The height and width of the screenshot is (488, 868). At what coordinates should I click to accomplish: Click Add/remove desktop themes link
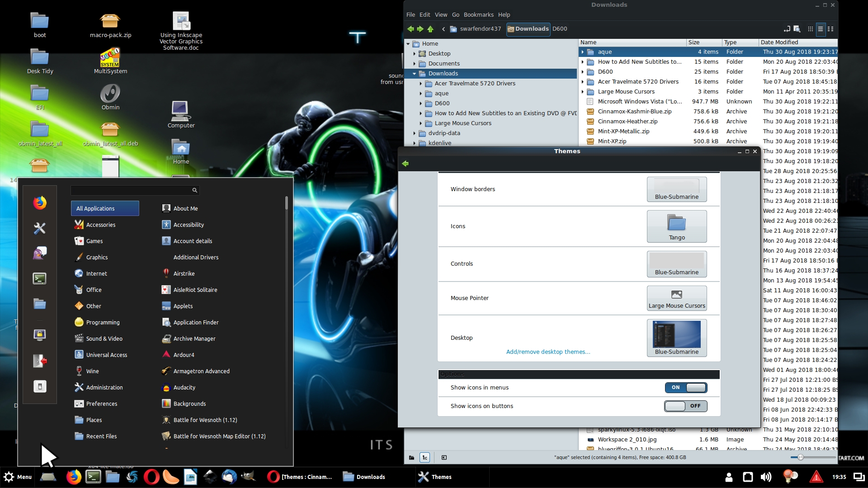[x=548, y=352]
